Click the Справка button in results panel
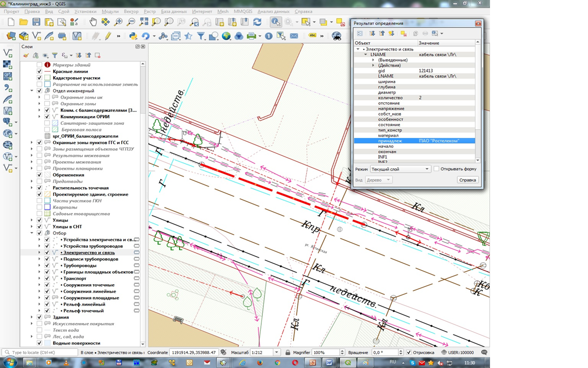This screenshot has width=588, height=368. point(468,180)
